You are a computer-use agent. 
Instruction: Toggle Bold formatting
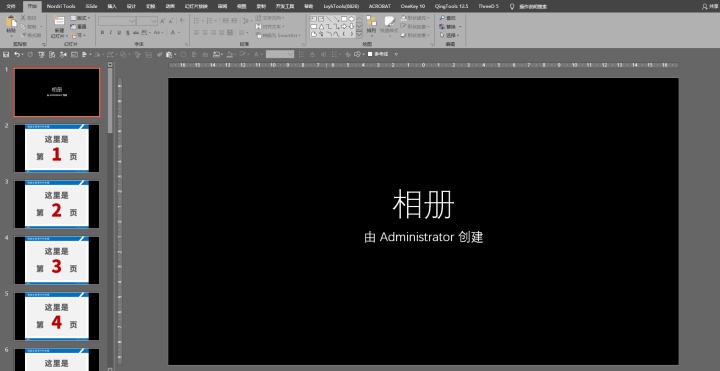102,32
